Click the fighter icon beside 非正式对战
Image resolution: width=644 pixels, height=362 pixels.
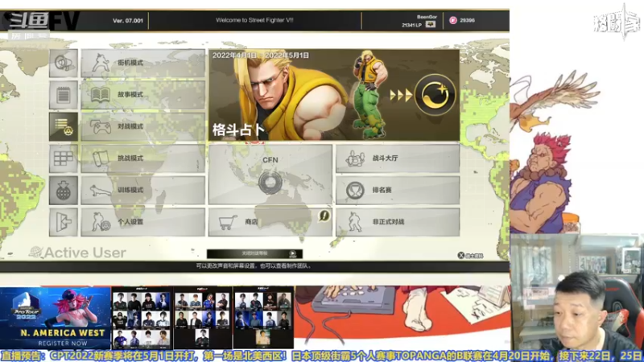354,222
